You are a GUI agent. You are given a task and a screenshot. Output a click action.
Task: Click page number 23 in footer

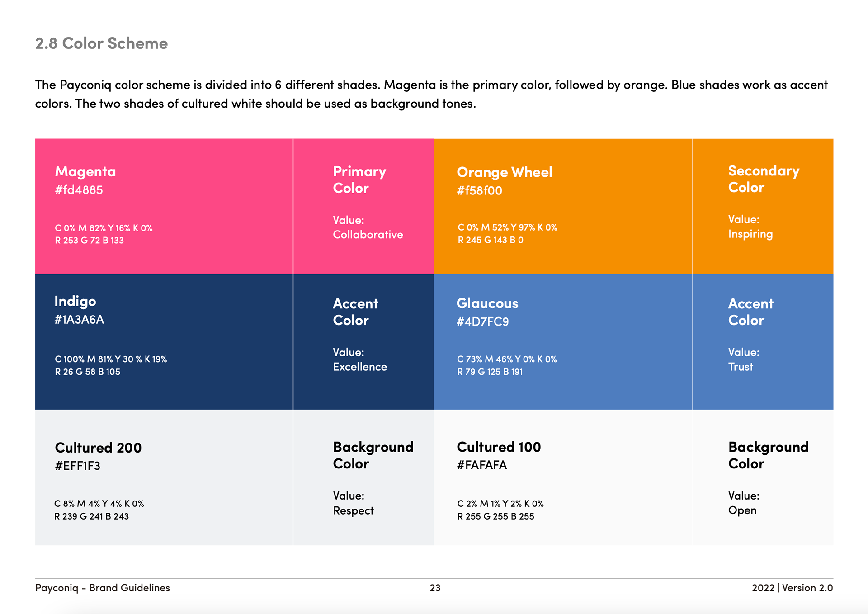click(435, 588)
